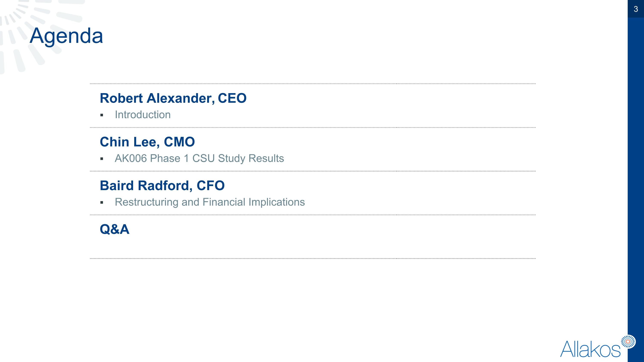
Task: Select the Chin Lee, CMO heading
Action: 147,142
